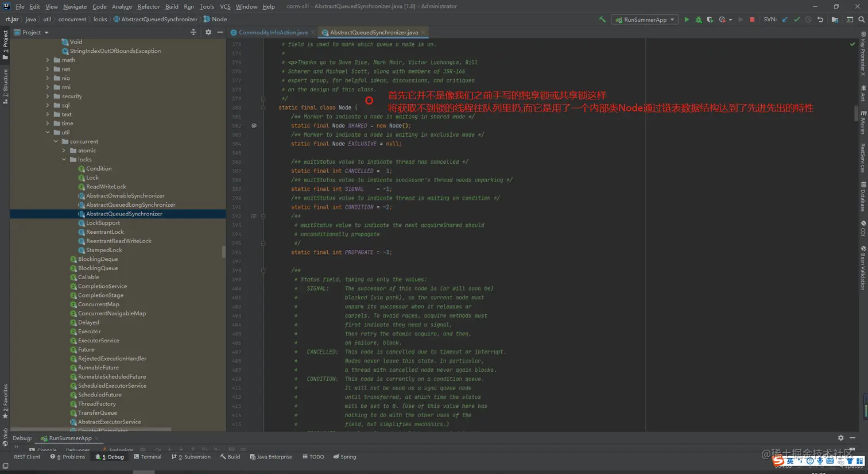Image resolution: width=868 pixels, height=474 pixels.
Task: Switch to the CommodityInfoAction.java tab
Action: point(273,32)
